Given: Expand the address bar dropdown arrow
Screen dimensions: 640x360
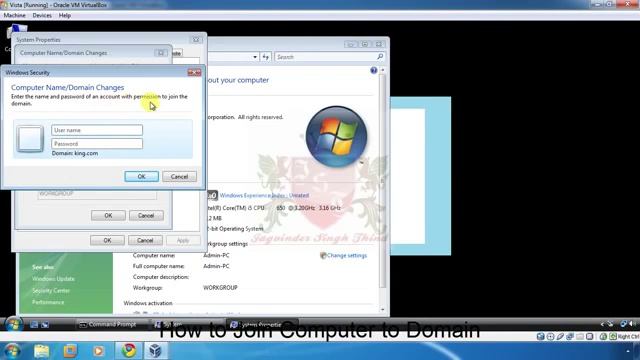Looking at the screenshot, I should pos(255,57).
